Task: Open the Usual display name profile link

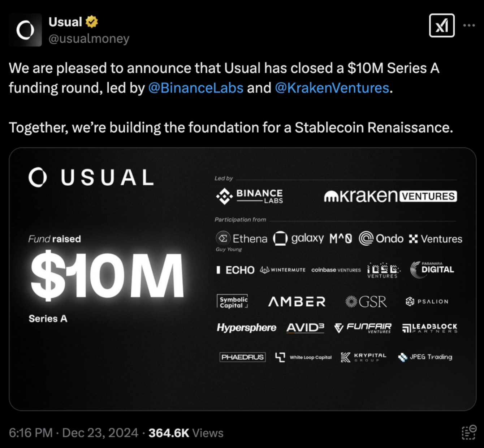Action: tap(65, 22)
